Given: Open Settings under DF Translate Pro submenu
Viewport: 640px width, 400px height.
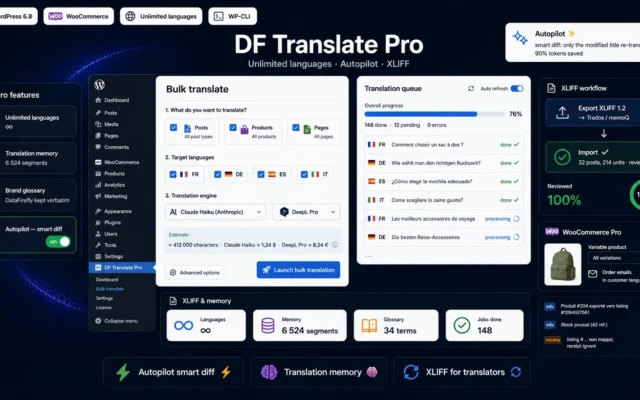Looking at the screenshot, I should (x=104, y=298).
